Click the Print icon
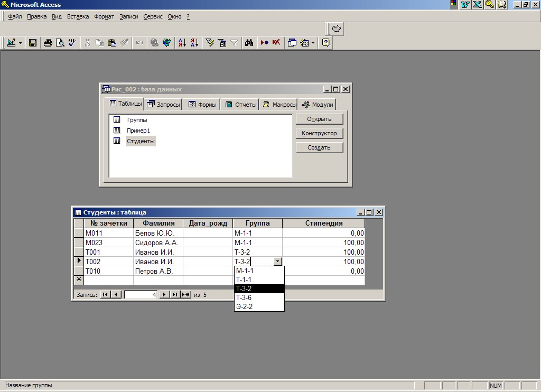Screen dimensions: 541x392 48,43
